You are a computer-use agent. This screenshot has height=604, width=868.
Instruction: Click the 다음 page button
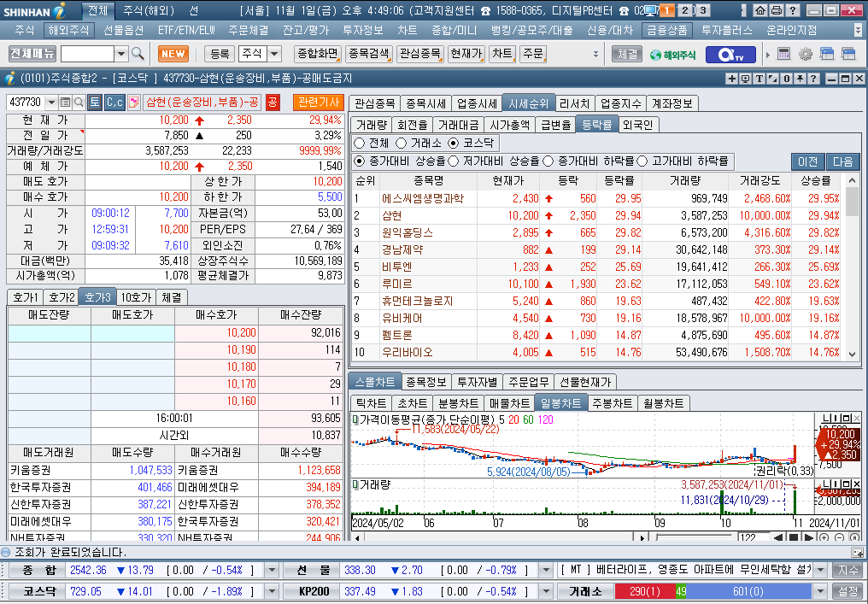pos(842,161)
